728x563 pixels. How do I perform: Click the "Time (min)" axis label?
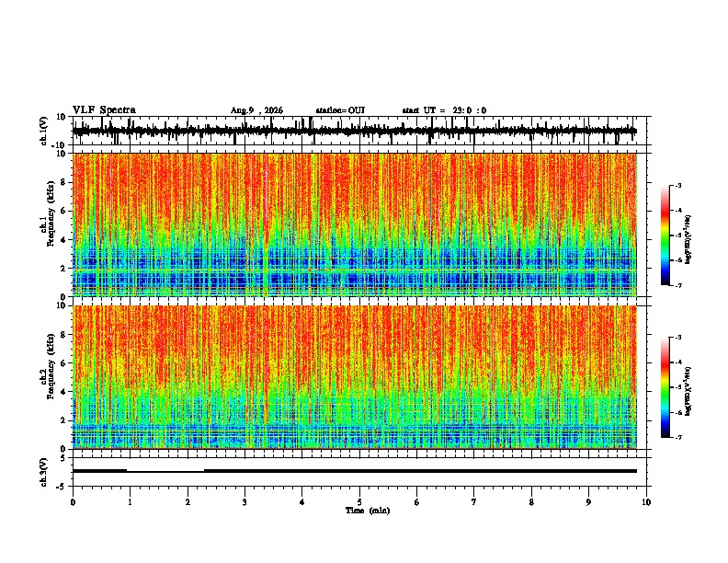368,511
